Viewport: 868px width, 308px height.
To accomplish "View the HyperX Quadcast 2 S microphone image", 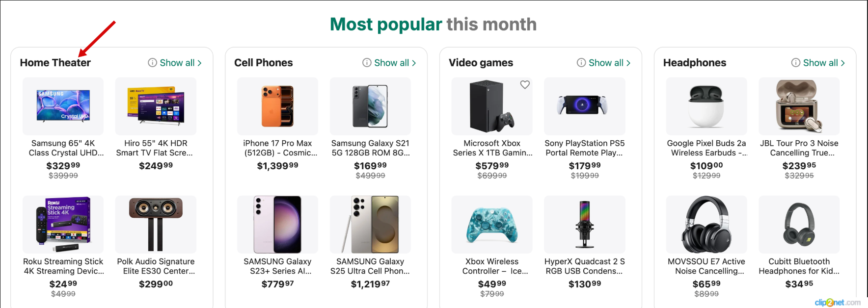I will 584,224.
